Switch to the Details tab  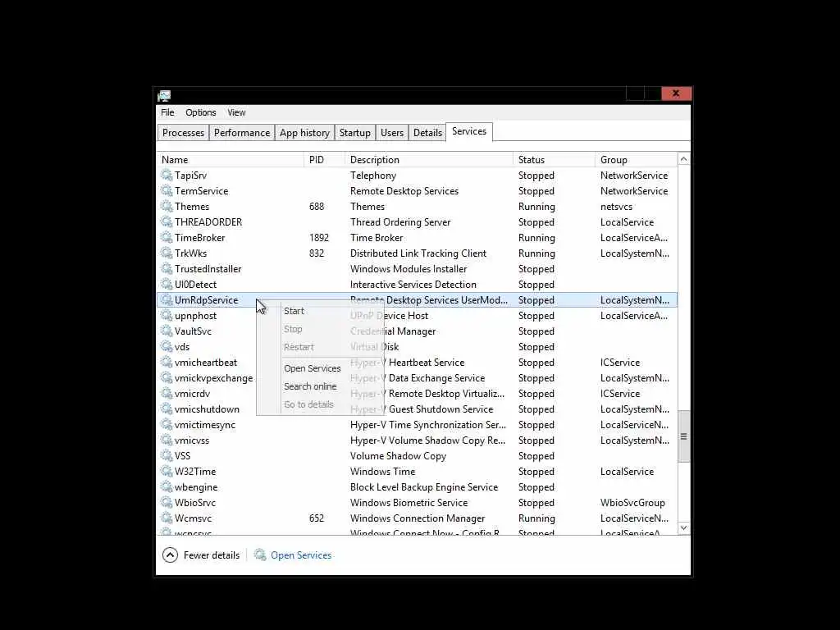pyautogui.click(x=427, y=133)
